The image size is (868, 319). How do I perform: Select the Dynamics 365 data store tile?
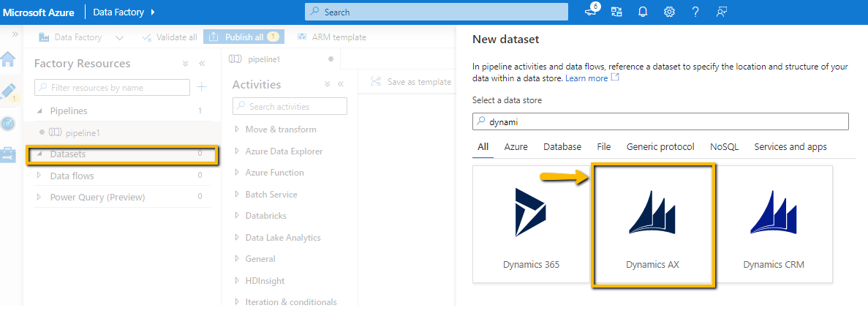pos(531,225)
